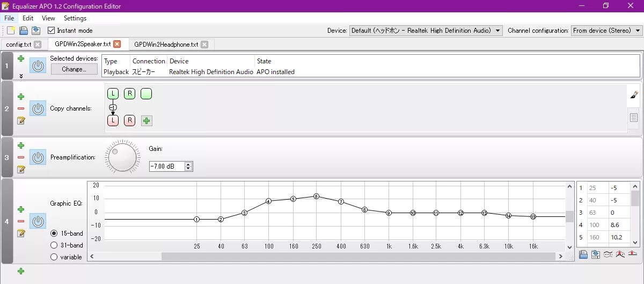Save Graphic EQ values to file
The height and width of the screenshot is (284, 644).
pos(596,254)
